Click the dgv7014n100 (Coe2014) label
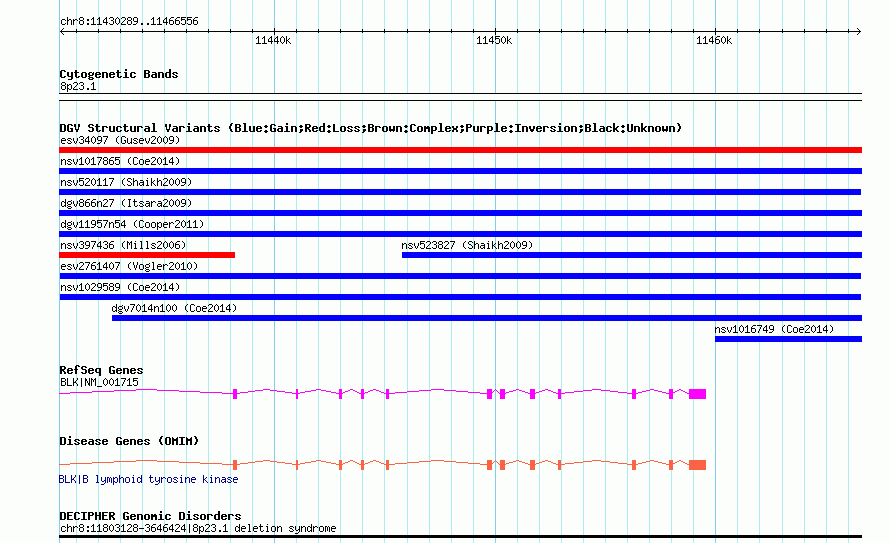Image resolution: width=890 pixels, height=543 pixels. pos(174,308)
